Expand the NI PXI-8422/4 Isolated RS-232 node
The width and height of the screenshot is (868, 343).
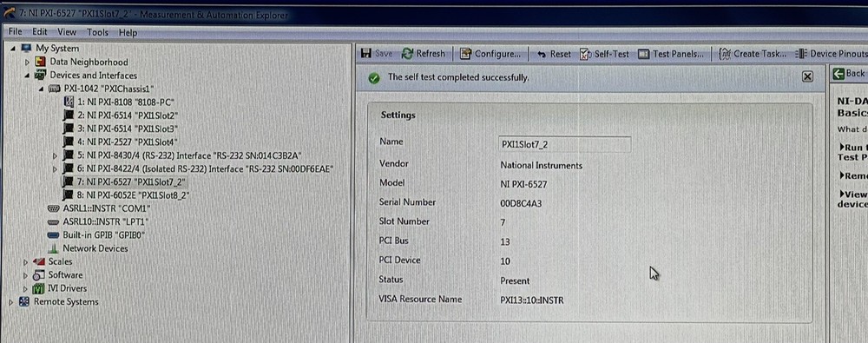(x=54, y=168)
